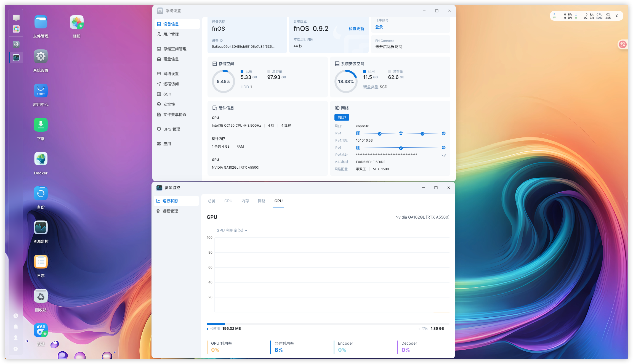Viewport: 633px width, 364px height.
Task: Open 存储空间管理 in settings sidebar
Action: pyautogui.click(x=177, y=49)
